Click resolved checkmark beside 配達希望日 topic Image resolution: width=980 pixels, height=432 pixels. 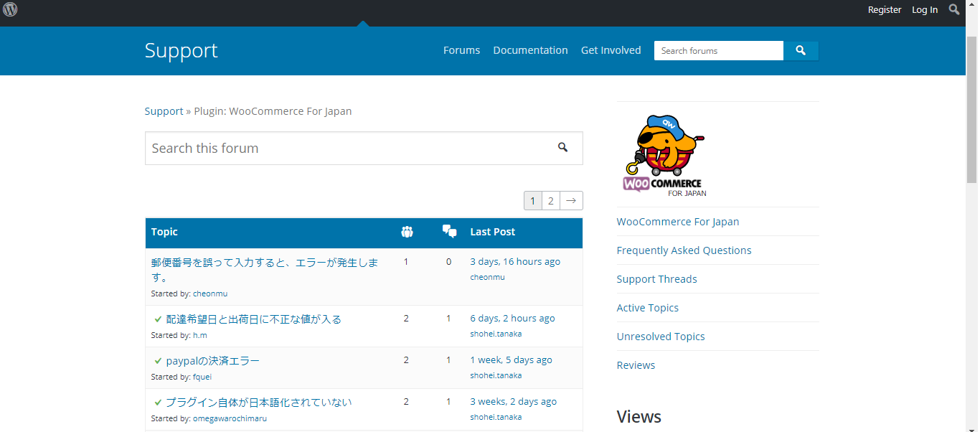click(x=158, y=319)
